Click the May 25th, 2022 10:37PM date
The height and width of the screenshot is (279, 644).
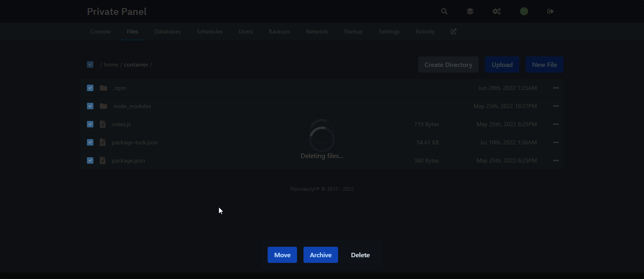(x=505, y=106)
